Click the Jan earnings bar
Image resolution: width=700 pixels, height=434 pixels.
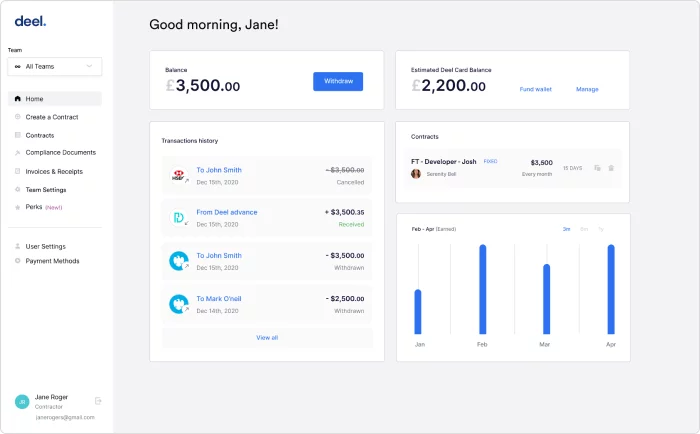pos(418,312)
